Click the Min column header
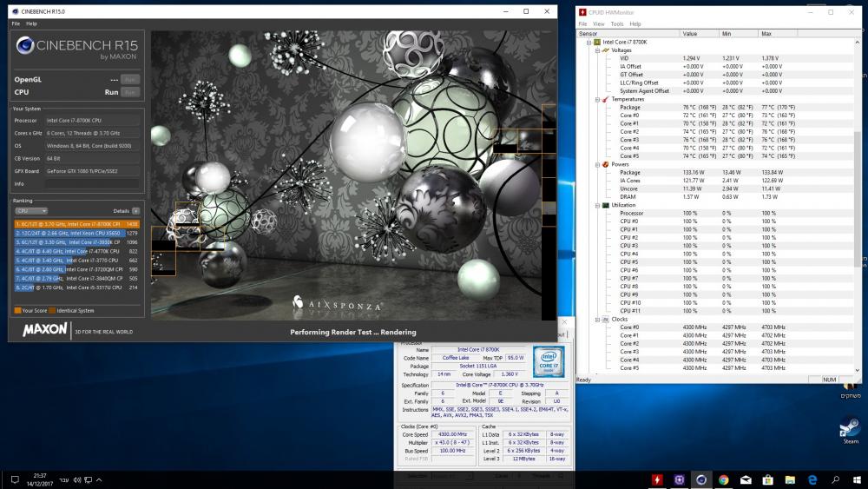Viewport: 868px width, 489px height. tap(739, 34)
